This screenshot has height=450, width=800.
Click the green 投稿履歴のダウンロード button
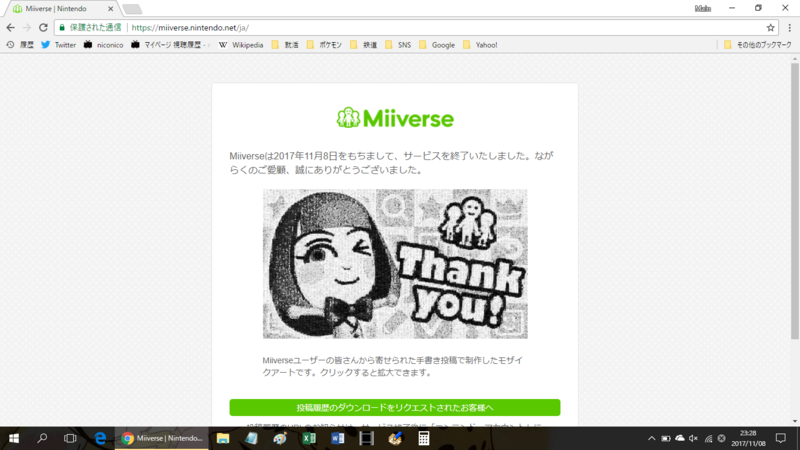tap(395, 407)
